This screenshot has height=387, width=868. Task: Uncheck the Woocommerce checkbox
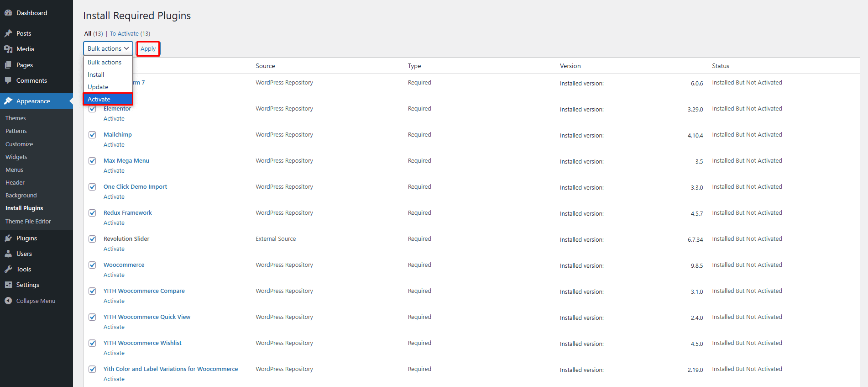pyautogui.click(x=92, y=265)
